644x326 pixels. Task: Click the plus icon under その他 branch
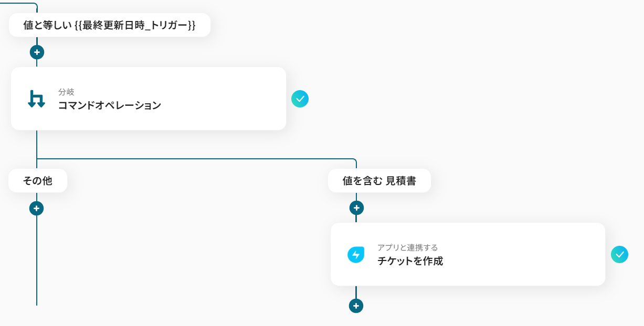(36, 208)
